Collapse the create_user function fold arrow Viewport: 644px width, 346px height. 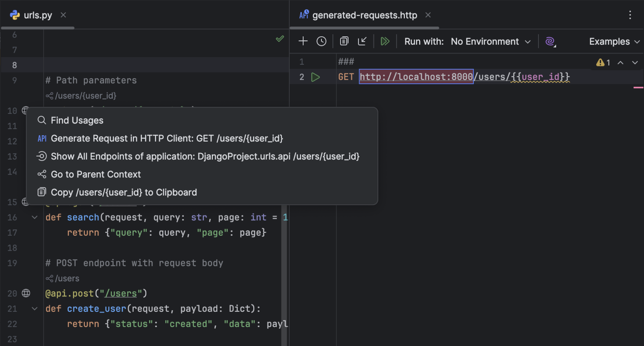point(35,309)
